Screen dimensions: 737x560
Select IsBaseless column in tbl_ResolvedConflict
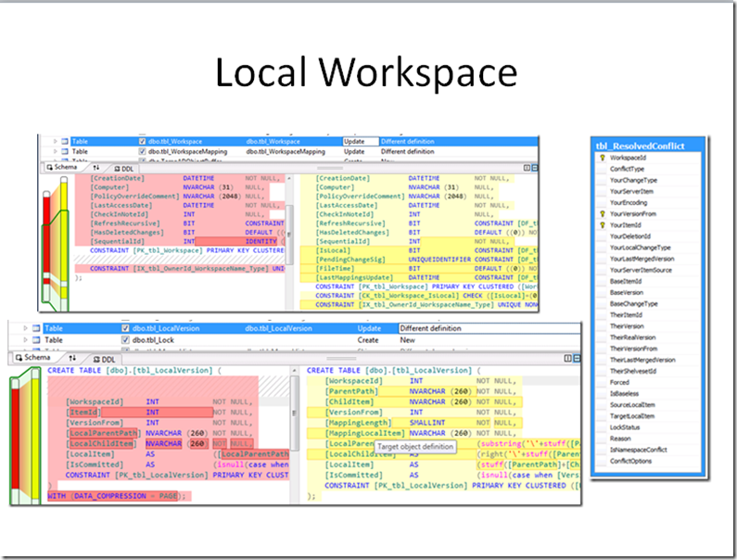624,393
